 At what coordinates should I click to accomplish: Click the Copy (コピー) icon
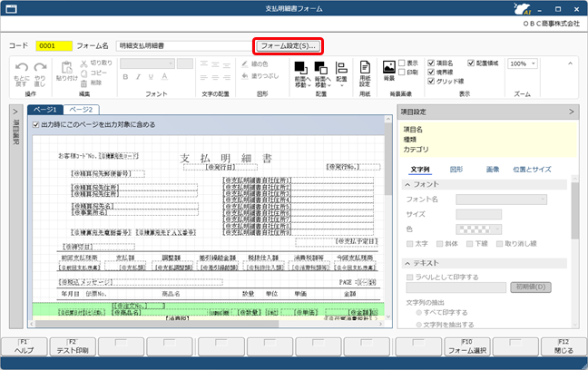click(x=84, y=73)
